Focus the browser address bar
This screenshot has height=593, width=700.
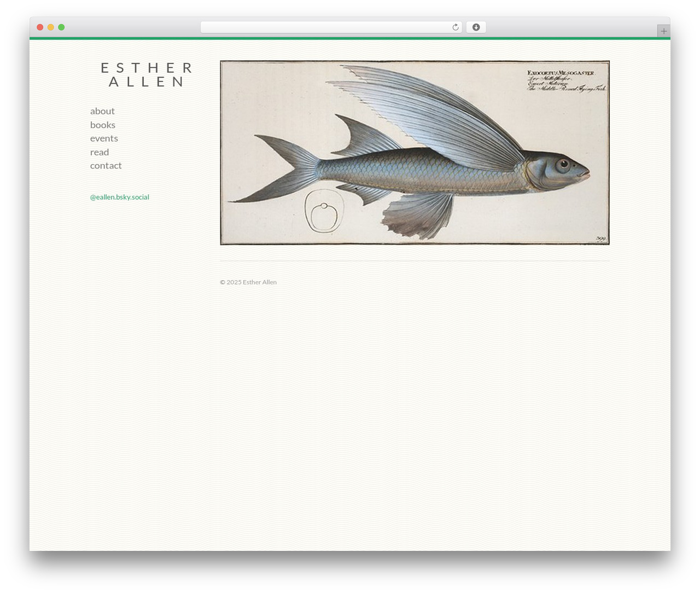pyautogui.click(x=331, y=27)
